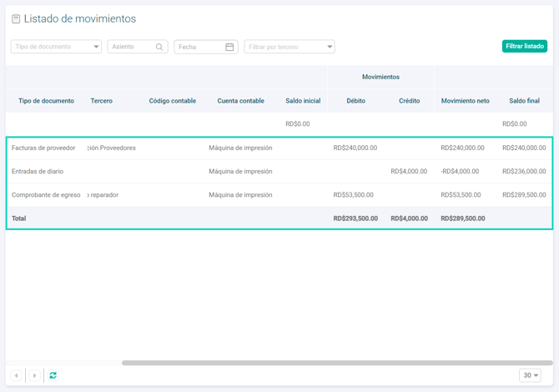Click the search magnifier in Asiento field
This screenshot has height=392, width=559.
coord(159,48)
